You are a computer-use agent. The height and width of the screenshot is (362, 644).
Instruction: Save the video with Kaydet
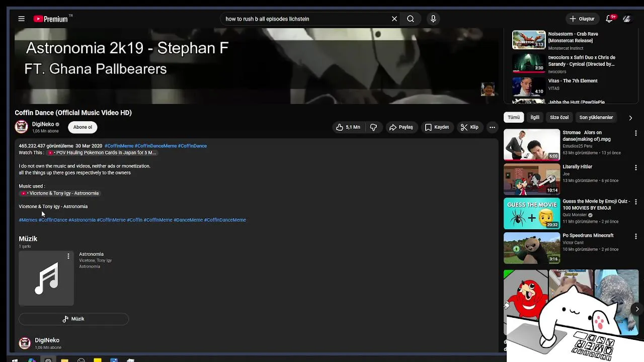437,127
